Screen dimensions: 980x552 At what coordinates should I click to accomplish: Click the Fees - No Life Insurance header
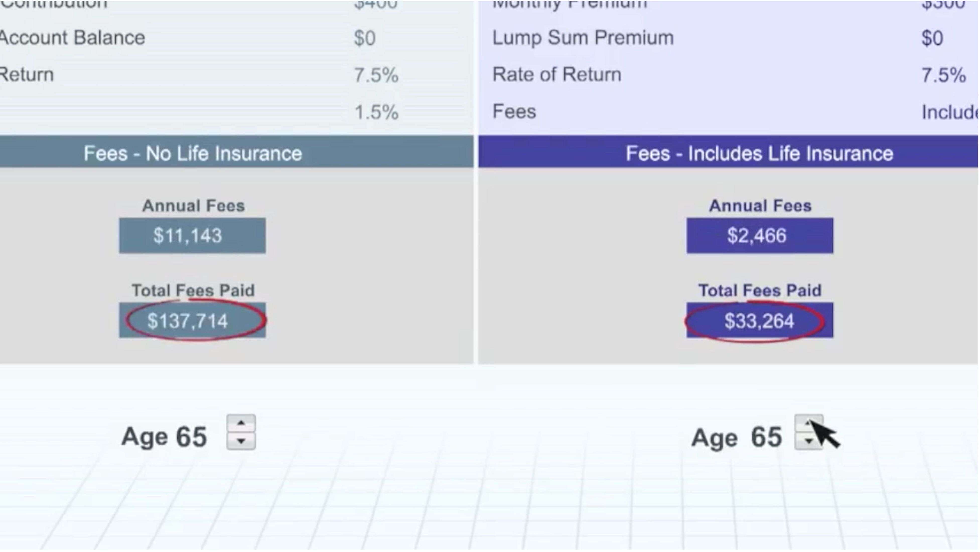(192, 153)
